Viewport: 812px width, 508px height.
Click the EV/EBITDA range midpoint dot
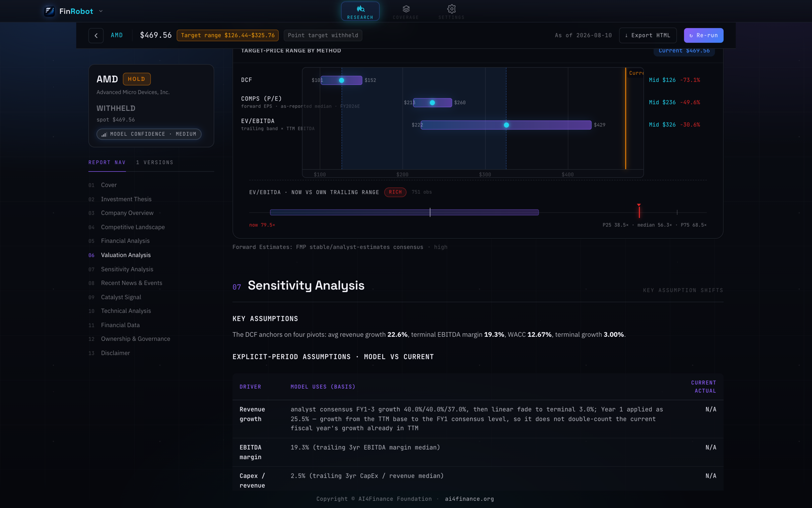[506, 125]
